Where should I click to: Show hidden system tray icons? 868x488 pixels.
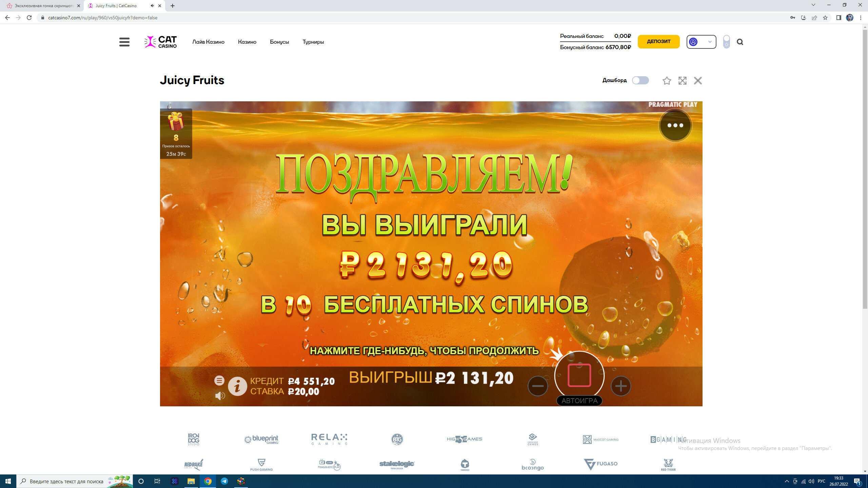coord(787,481)
